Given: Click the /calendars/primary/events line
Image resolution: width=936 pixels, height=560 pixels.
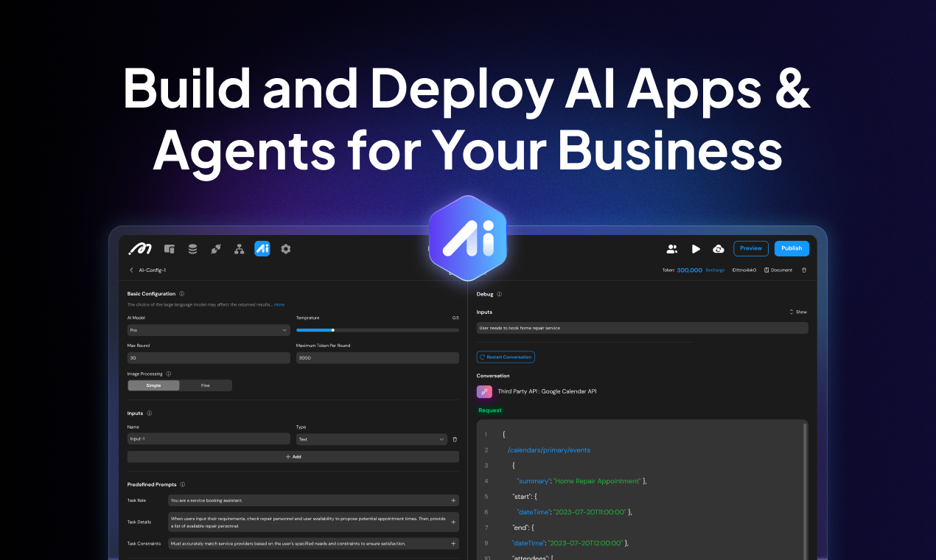Looking at the screenshot, I should (549, 450).
